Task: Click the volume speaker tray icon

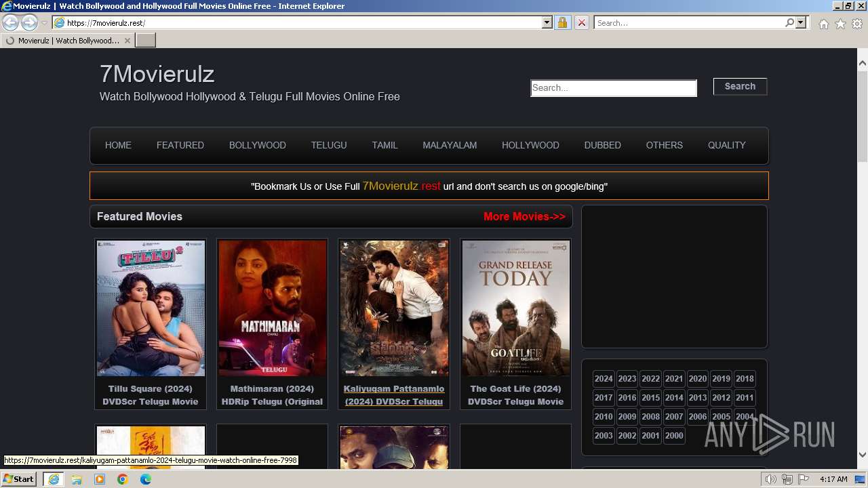Action: pos(771,479)
